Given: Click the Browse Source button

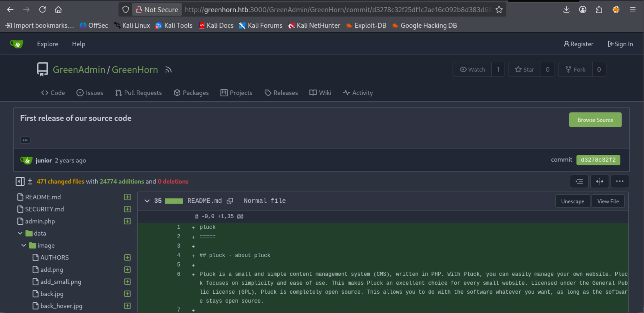Looking at the screenshot, I should click(x=595, y=120).
